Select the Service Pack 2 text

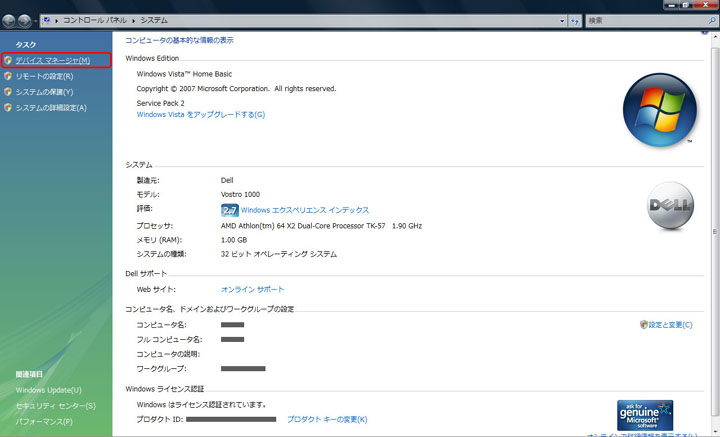point(160,103)
